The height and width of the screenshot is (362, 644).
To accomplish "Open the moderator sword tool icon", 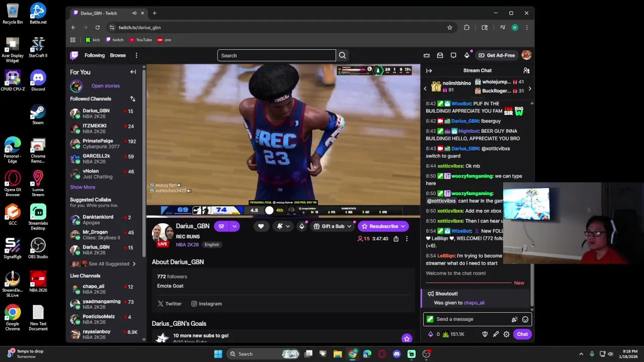I will (x=496, y=334).
